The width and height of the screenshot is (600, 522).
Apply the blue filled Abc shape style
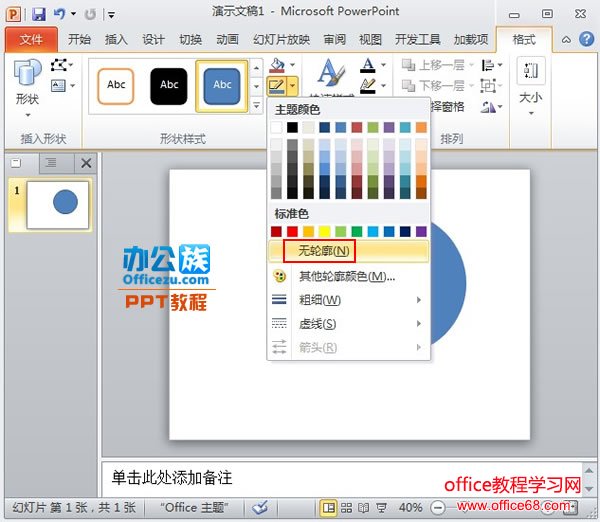coord(222,86)
